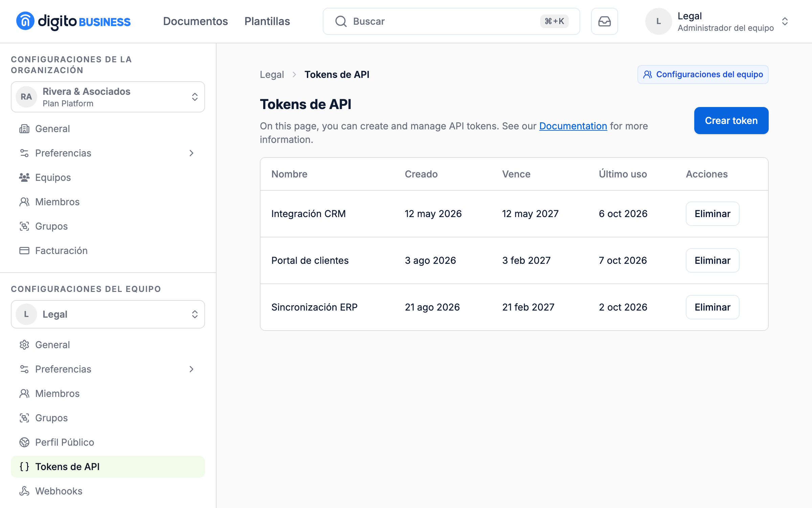Open the Documentation link

(573, 126)
